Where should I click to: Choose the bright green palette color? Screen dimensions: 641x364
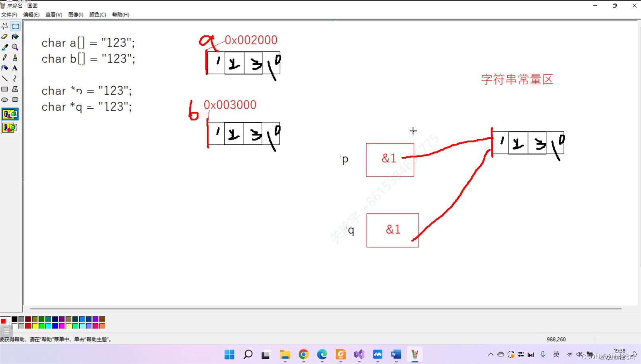point(41,326)
